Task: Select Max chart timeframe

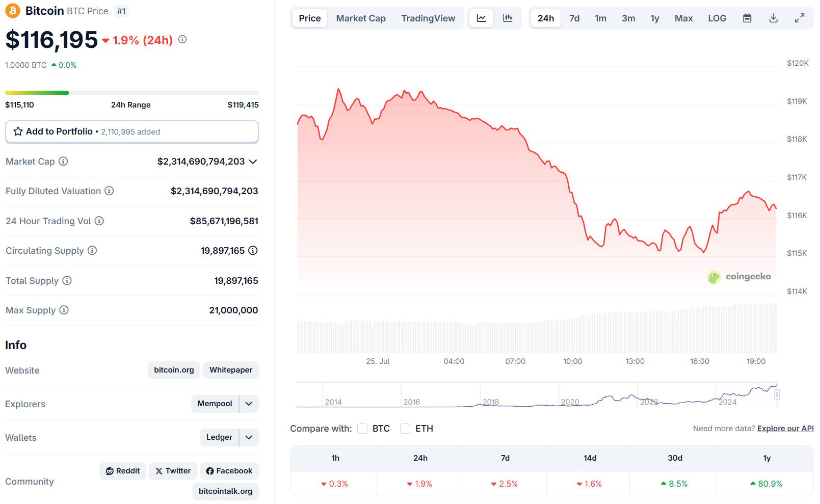Action: coord(683,18)
